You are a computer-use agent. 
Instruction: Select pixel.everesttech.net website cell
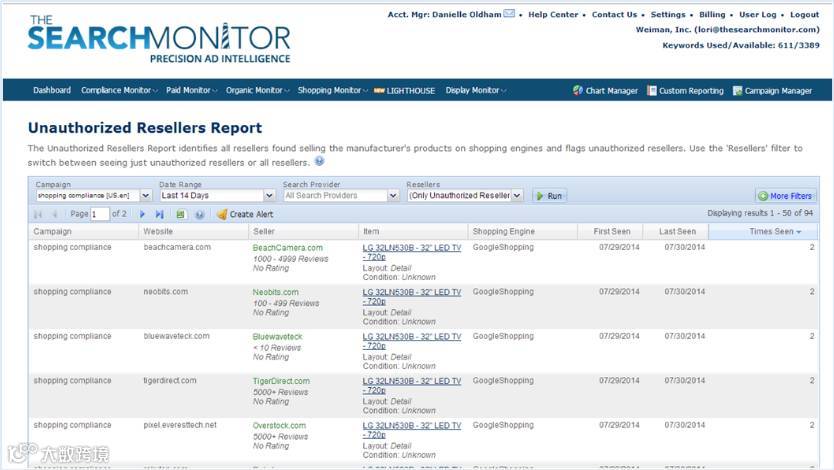[x=180, y=425]
